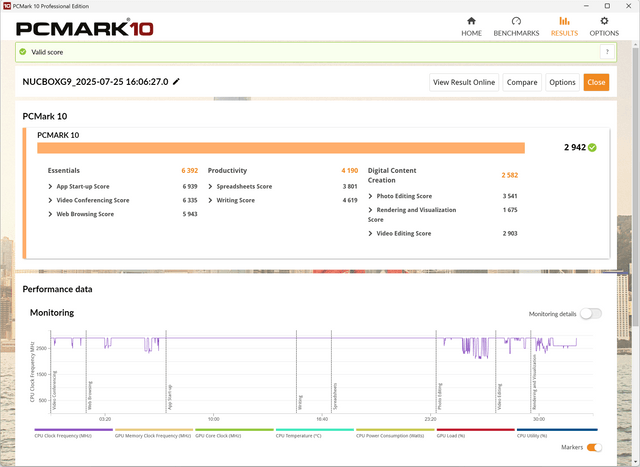
Task: Click View Result Online button
Action: coord(464,82)
